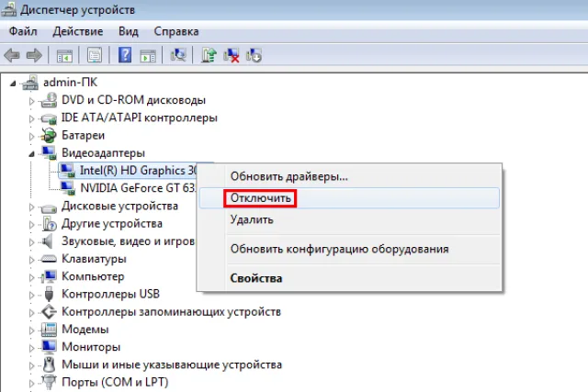588x392 pixels.
Task: Collapse the admin-ПК root node
Action: tap(13, 84)
